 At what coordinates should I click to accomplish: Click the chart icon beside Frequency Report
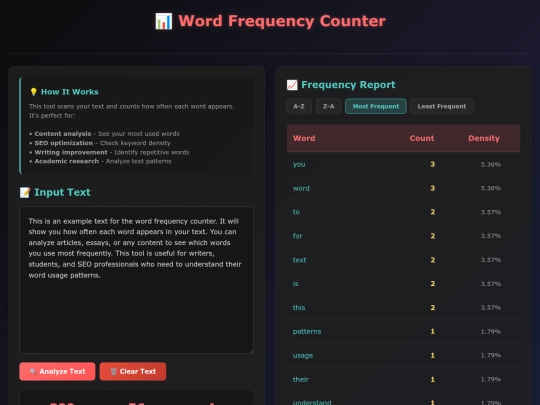pyautogui.click(x=292, y=85)
